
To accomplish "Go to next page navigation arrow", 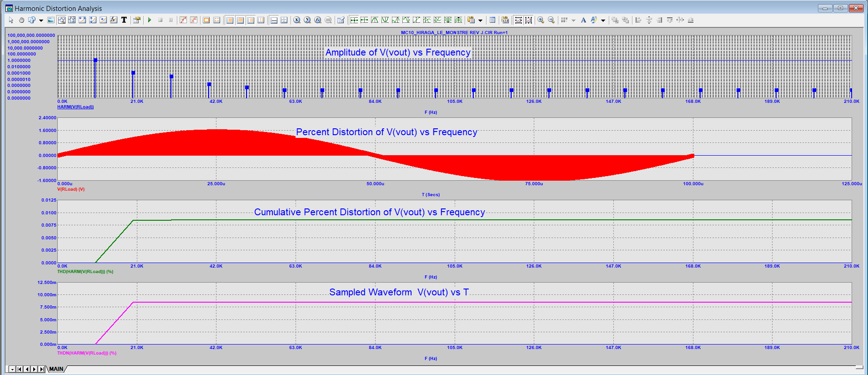I will [34, 369].
